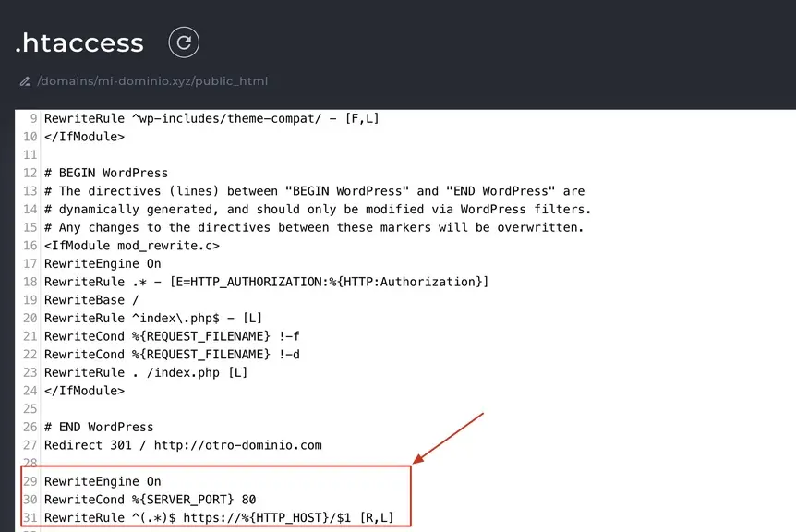Click line starting "# dynamically generated"
The image size is (796, 532).
tap(318, 209)
